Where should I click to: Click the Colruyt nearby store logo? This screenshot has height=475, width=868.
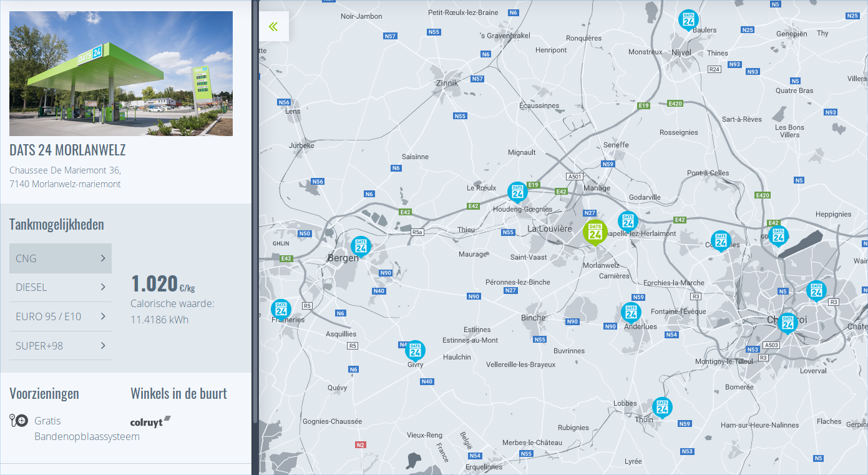click(150, 422)
